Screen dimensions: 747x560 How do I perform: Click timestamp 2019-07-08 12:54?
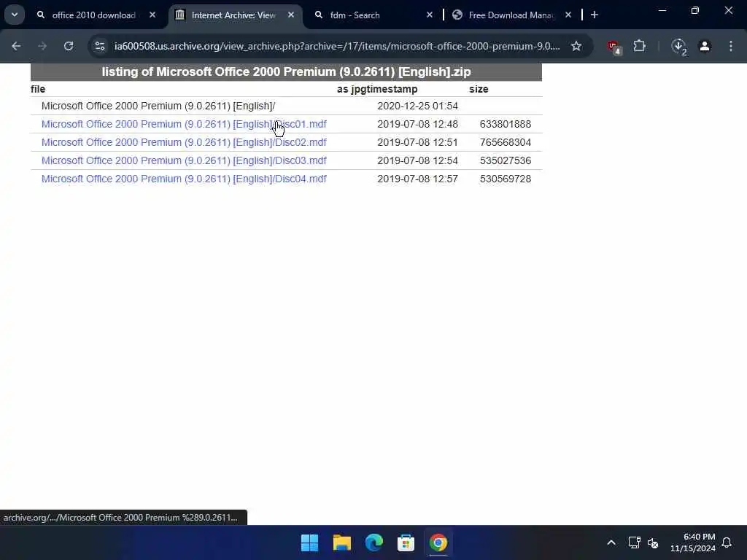(417, 160)
